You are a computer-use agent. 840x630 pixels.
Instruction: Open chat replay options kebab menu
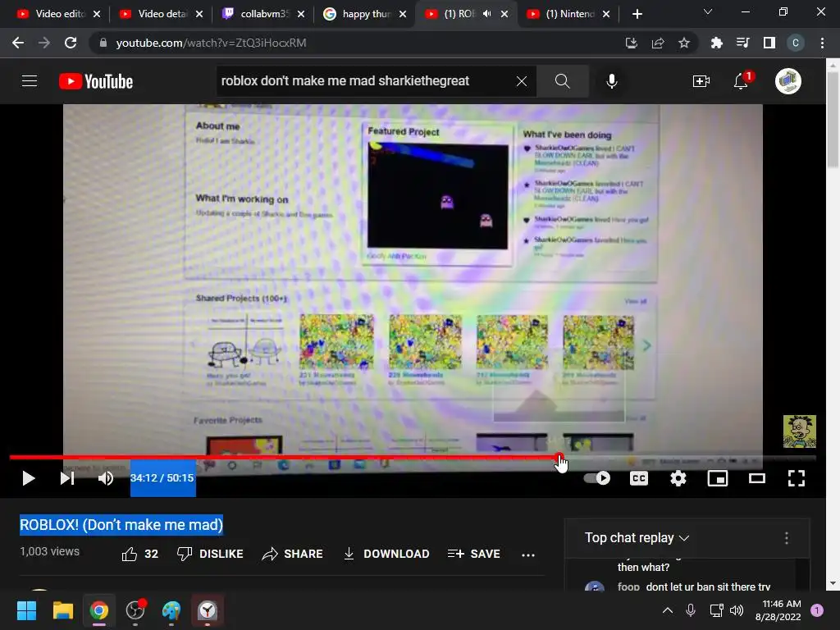[786, 538]
